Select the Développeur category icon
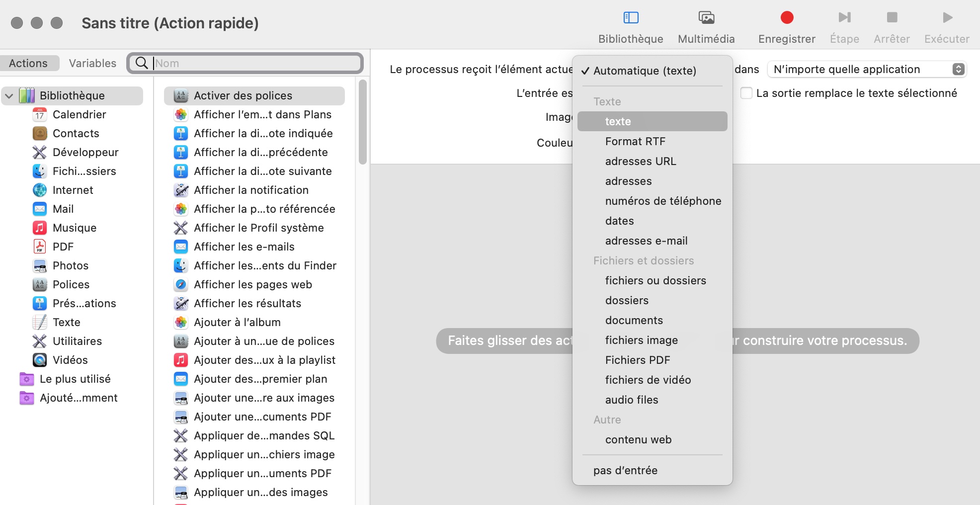 pyautogui.click(x=40, y=153)
